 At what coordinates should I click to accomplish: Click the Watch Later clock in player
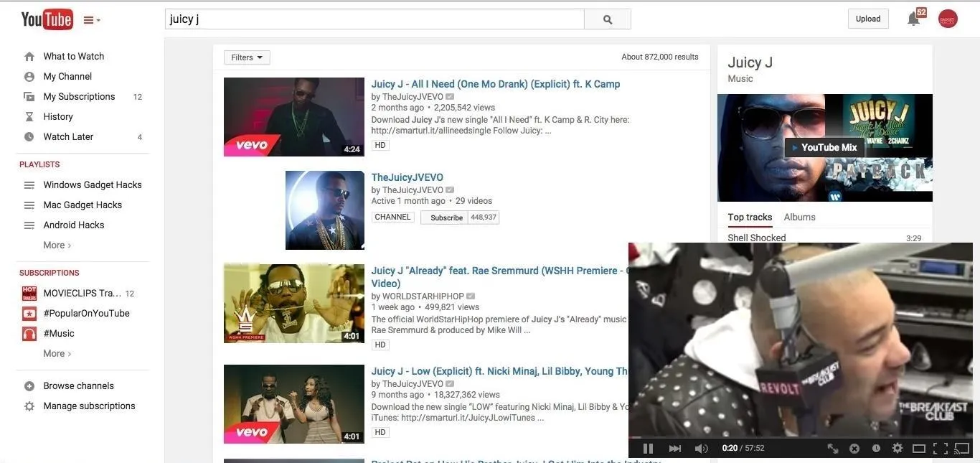pyautogui.click(x=876, y=448)
